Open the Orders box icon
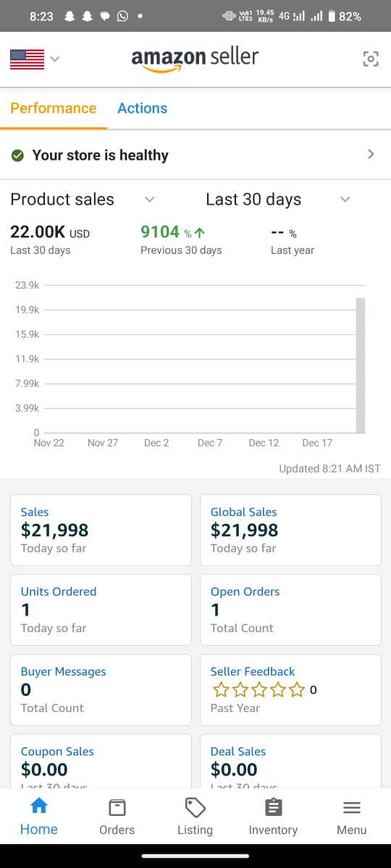 click(x=117, y=807)
